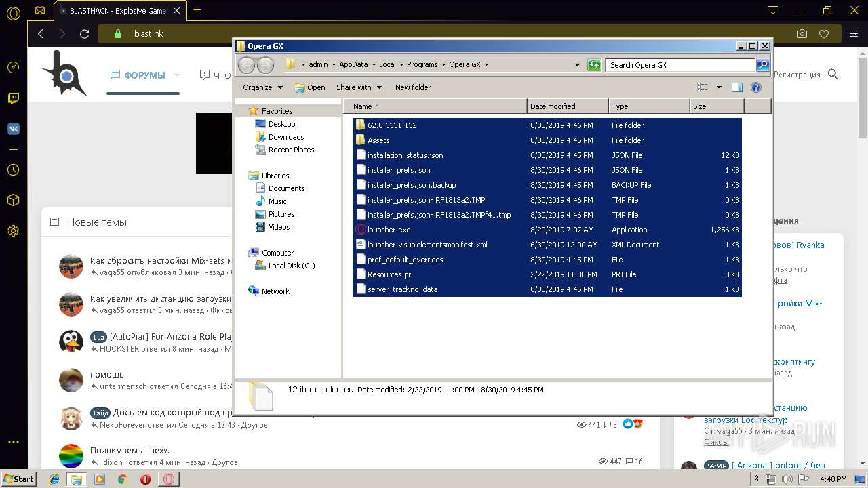Select Desktop in Favorites

click(281, 124)
